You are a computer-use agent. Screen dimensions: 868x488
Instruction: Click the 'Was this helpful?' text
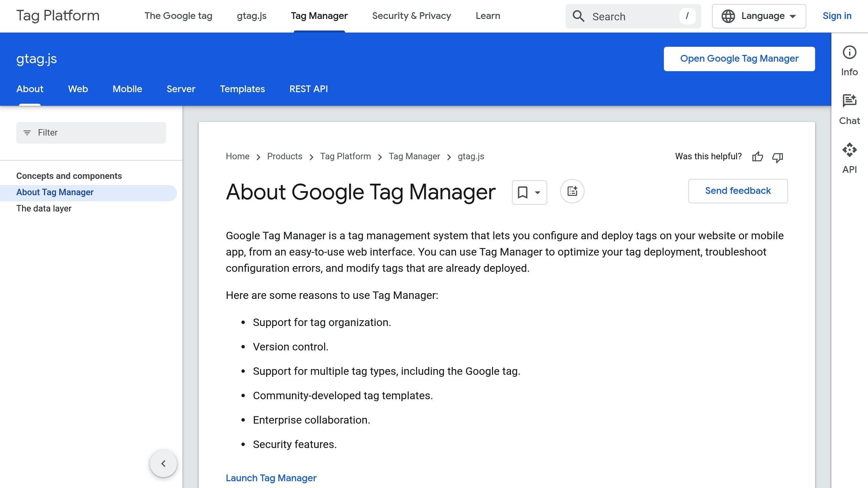coord(708,157)
